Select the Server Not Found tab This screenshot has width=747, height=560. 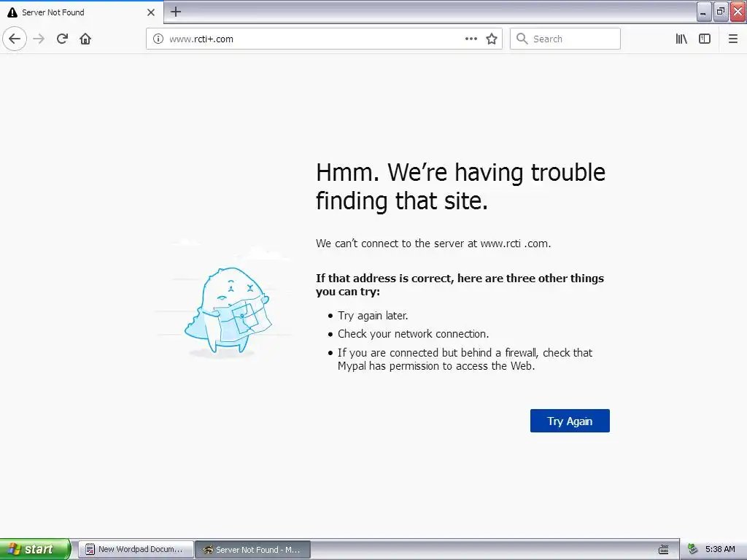82,12
